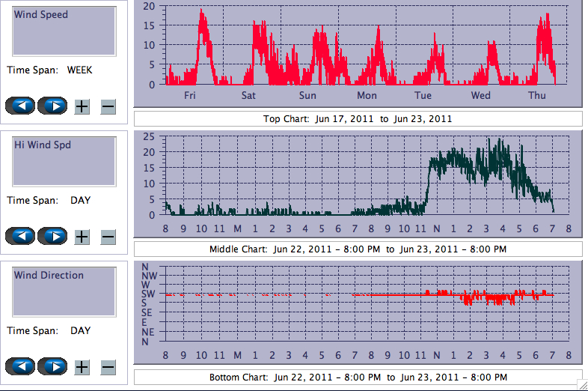Click the forward arrow for Wind Speed chart
The width and height of the screenshot is (588, 391).
52,106
